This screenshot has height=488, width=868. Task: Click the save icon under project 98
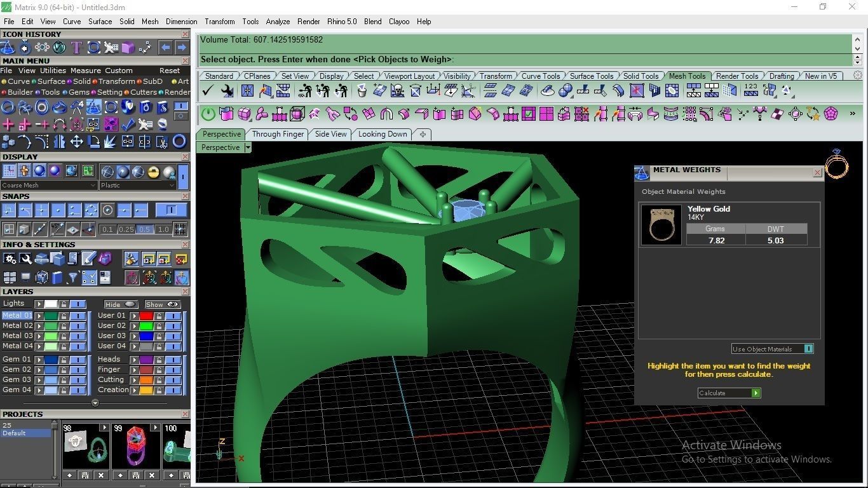(x=85, y=475)
